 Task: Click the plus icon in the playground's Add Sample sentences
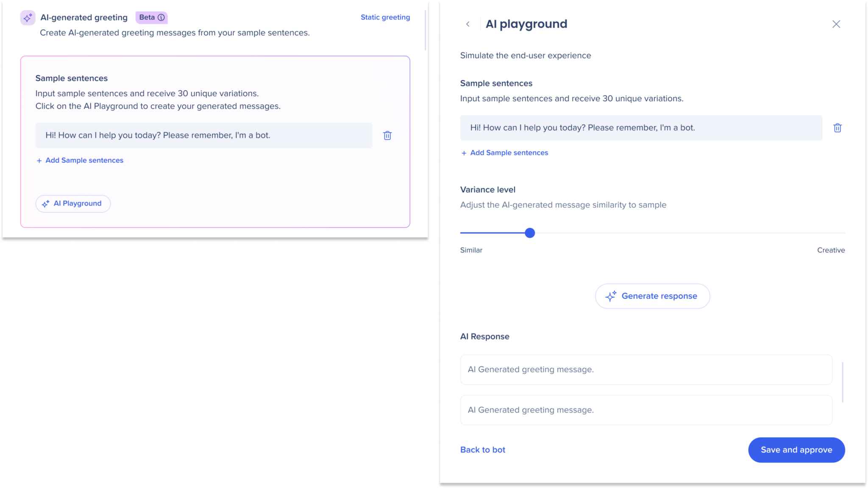click(x=464, y=152)
